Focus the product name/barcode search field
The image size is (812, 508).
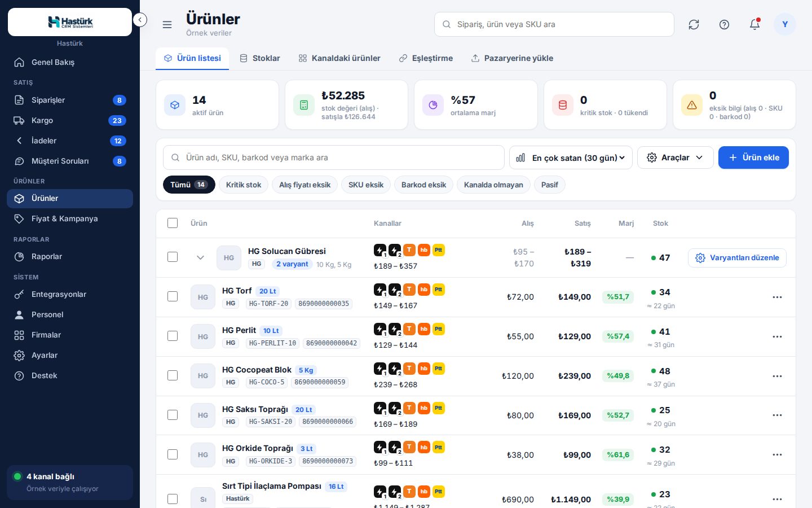click(x=334, y=157)
